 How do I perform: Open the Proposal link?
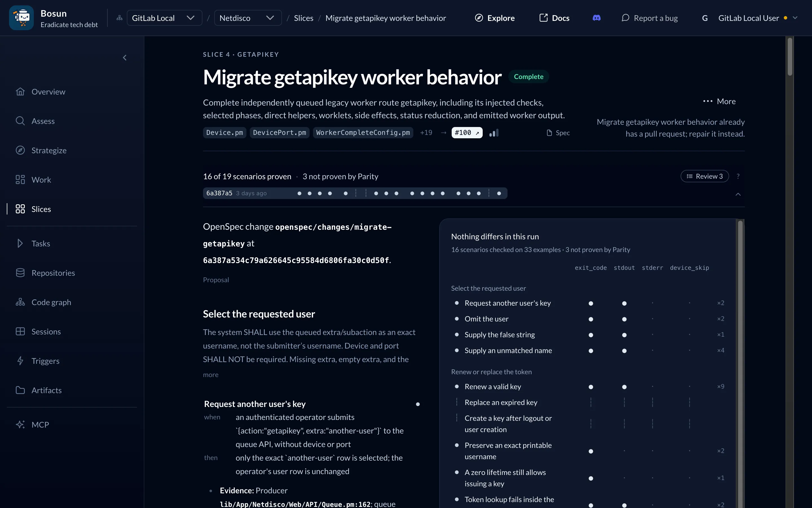(216, 280)
